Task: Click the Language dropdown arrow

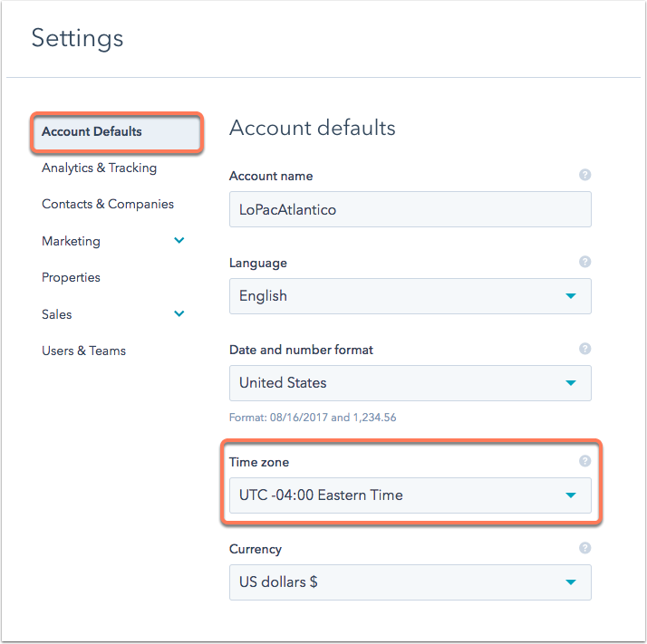Action: [x=571, y=296]
